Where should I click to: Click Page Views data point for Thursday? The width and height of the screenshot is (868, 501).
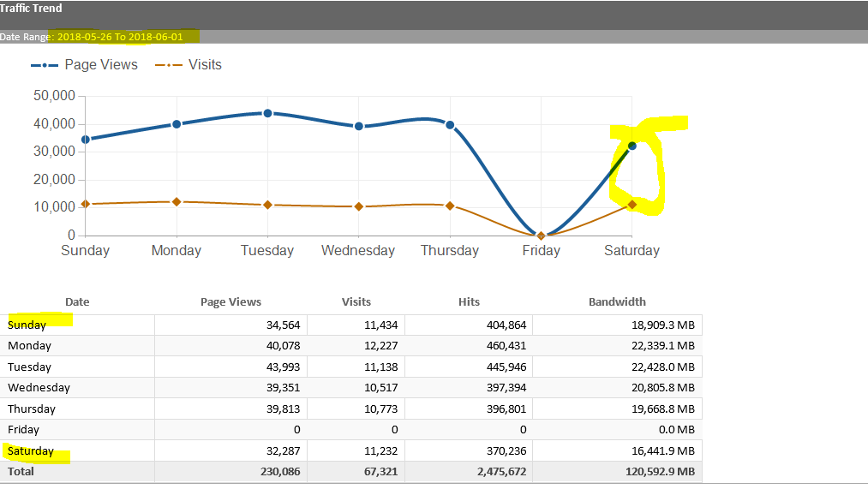450,125
